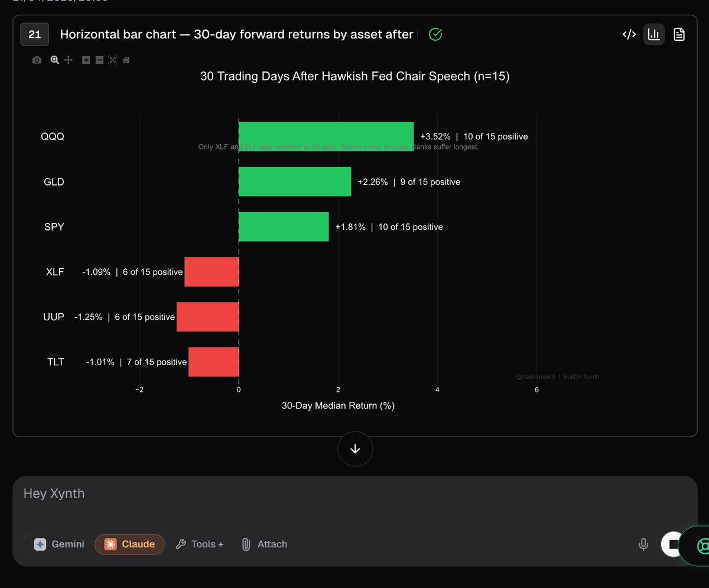Image resolution: width=709 pixels, height=588 pixels.
Task: Click the QQQ axis label
Action: pyautogui.click(x=53, y=137)
